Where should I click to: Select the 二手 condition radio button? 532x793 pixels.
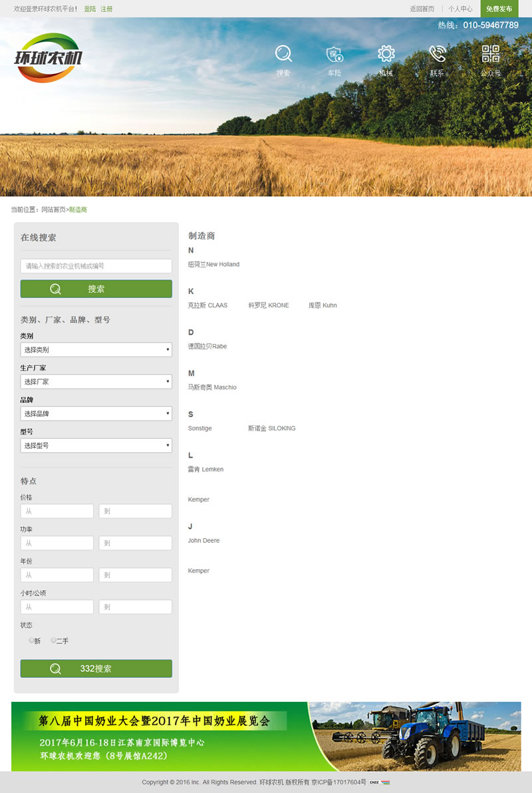tap(53, 641)
